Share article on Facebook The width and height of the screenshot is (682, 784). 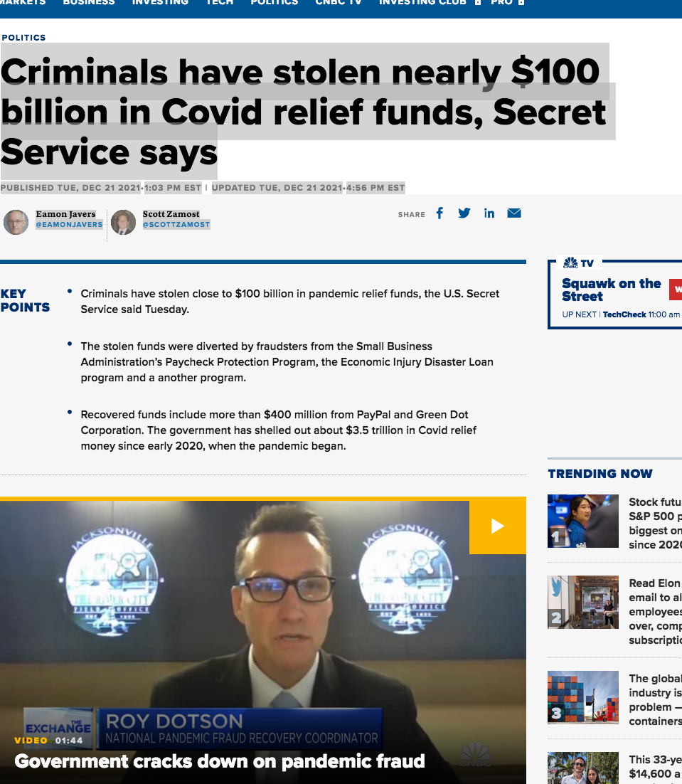point(439,213)
